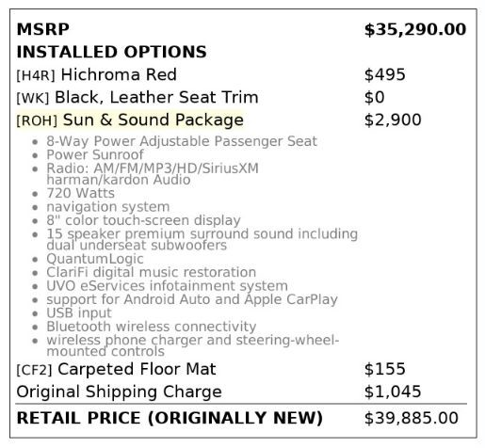
Task: Click the Original Shipping Charge row
Action: point(218,392)
